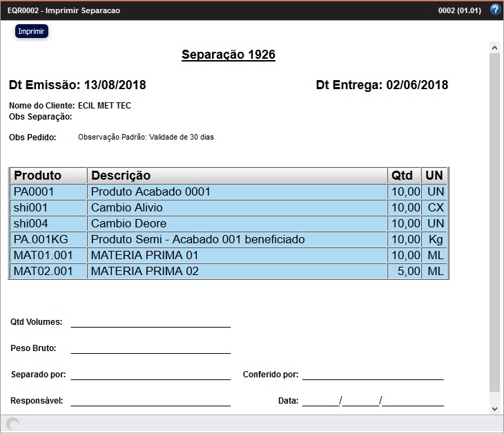Click the loading spinner icon in status bar
The width and height of the screenshot is (504, 434).
[x=13, y=424]
